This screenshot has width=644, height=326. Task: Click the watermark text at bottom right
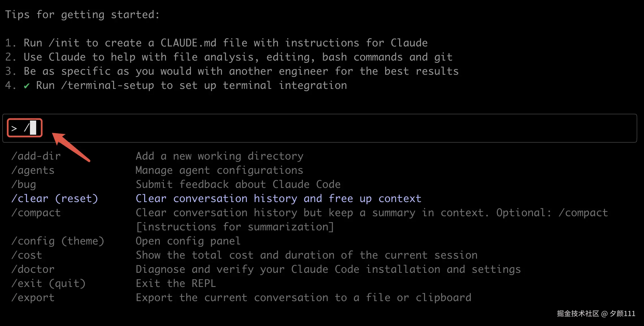coord(596,314)
